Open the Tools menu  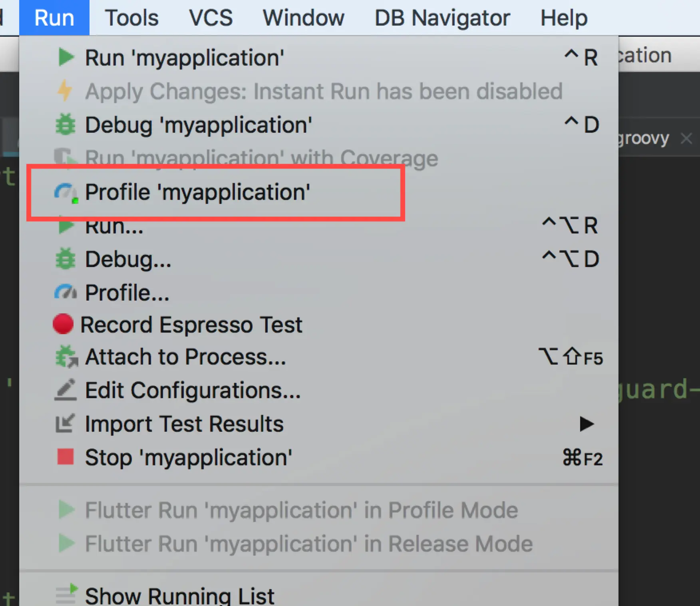coord(131,18)
